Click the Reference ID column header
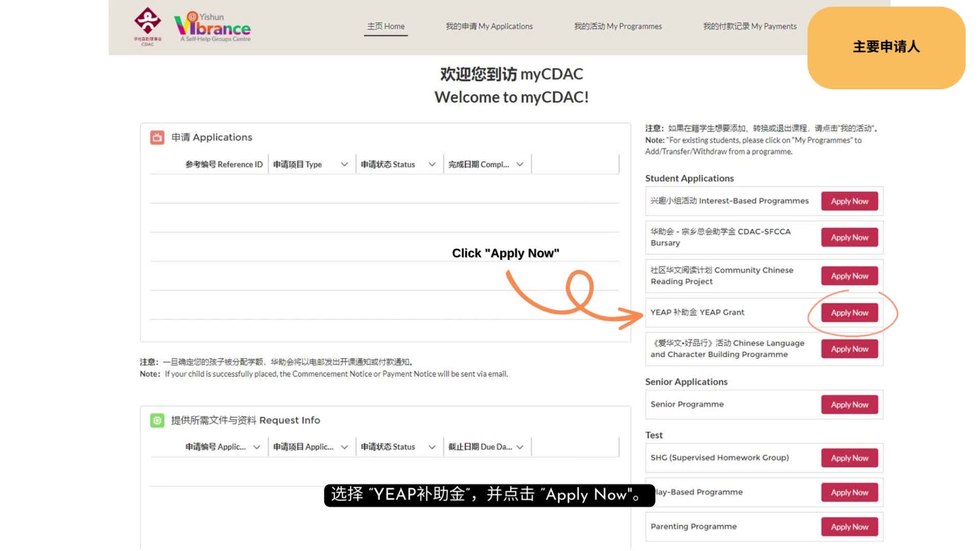The height and width of the screenshot is (551, 980). pyautogui.click(x=225, y=164)
